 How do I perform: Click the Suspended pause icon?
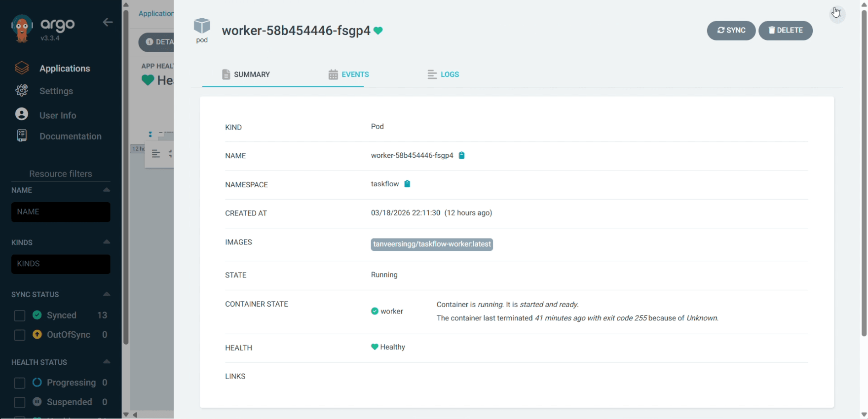point(37,402)
